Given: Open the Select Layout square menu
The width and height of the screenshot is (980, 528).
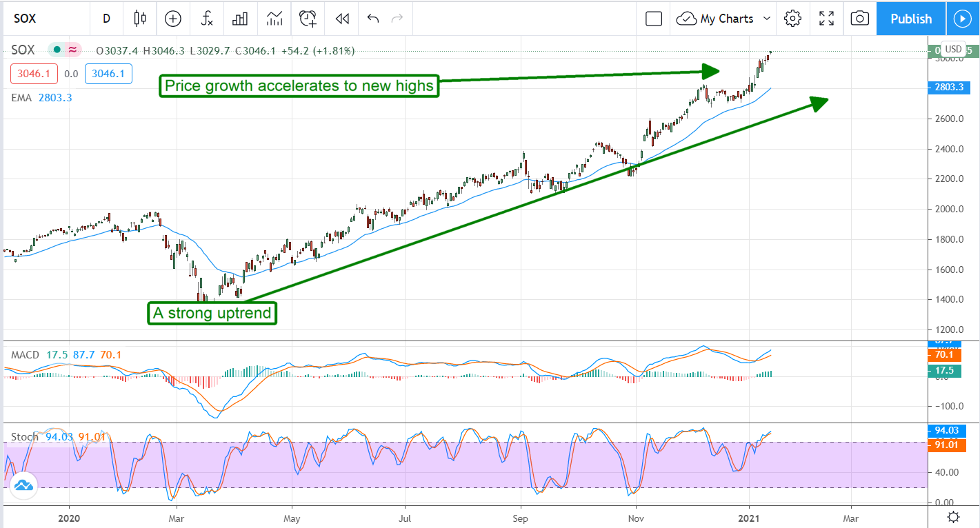Looking at the screenshot, I should coord(653,19).
